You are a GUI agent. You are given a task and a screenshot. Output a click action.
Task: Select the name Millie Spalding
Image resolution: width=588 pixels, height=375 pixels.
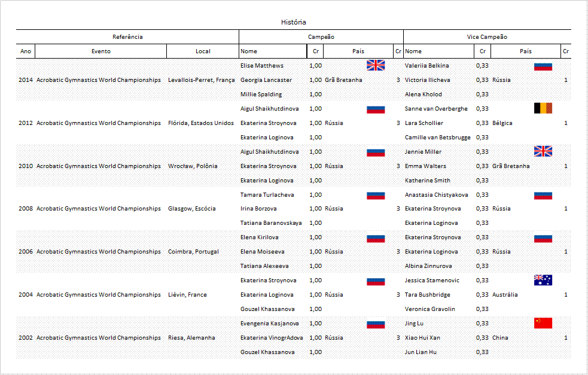261,94
